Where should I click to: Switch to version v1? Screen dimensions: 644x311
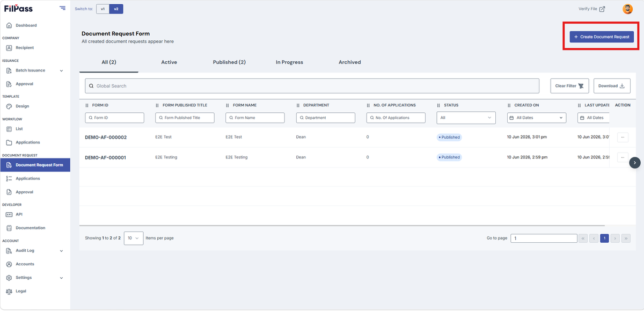click(x=103, y=9)
